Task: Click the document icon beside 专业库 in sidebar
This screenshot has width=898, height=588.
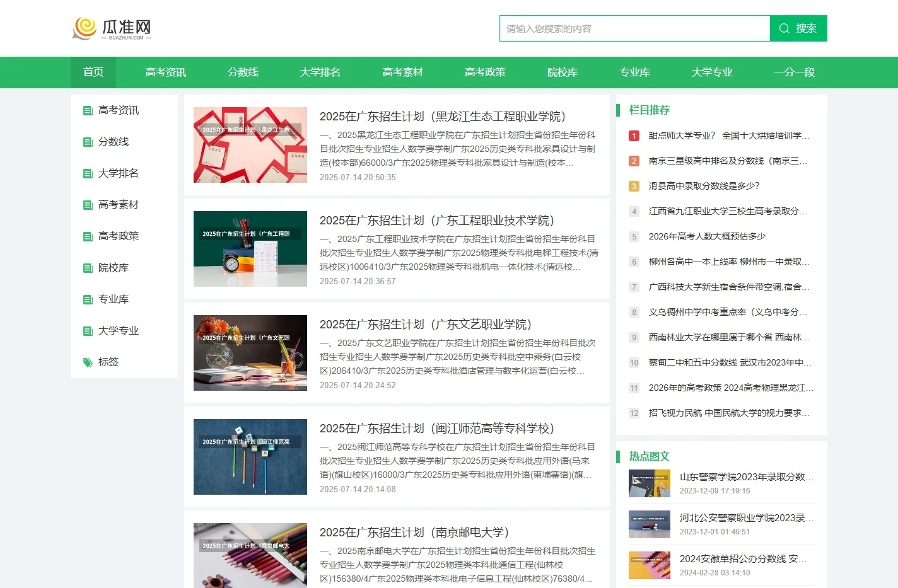Action: pyautogui.click(x=88, y=299)
